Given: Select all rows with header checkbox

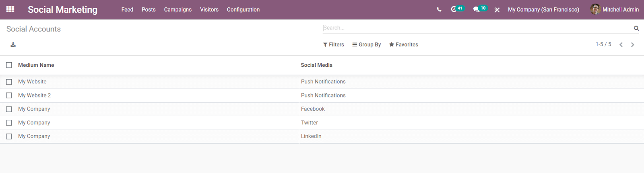Looking at the screenshot, I should tap(9, 65).
